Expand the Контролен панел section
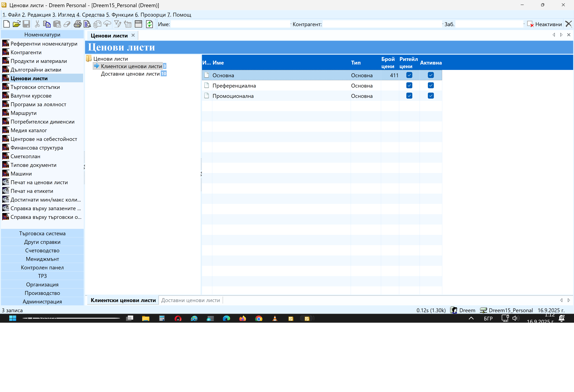Viewport: 574px width, 392px height. coord(42,267)
